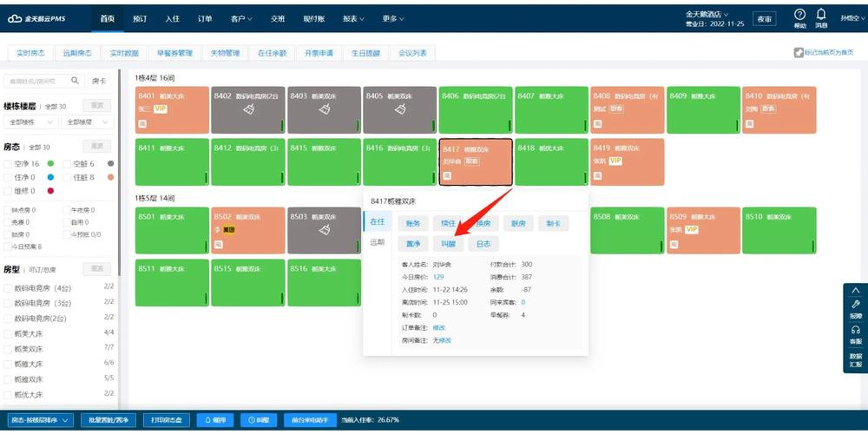The height and width of the screenshot is (434, 868).
Task: Open 数据汇报 on right panel
Action: [856, 360]
